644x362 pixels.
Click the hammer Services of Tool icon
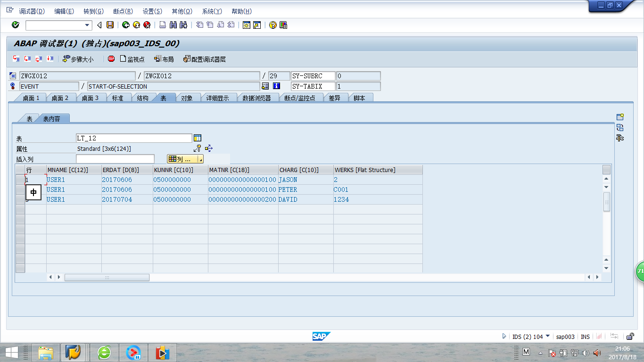620,138
